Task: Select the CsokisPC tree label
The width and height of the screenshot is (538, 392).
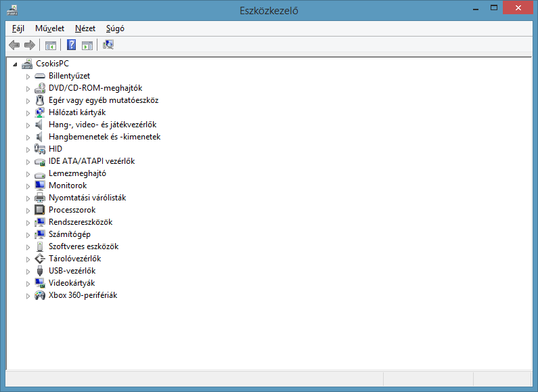Action: tap(53, 64)
